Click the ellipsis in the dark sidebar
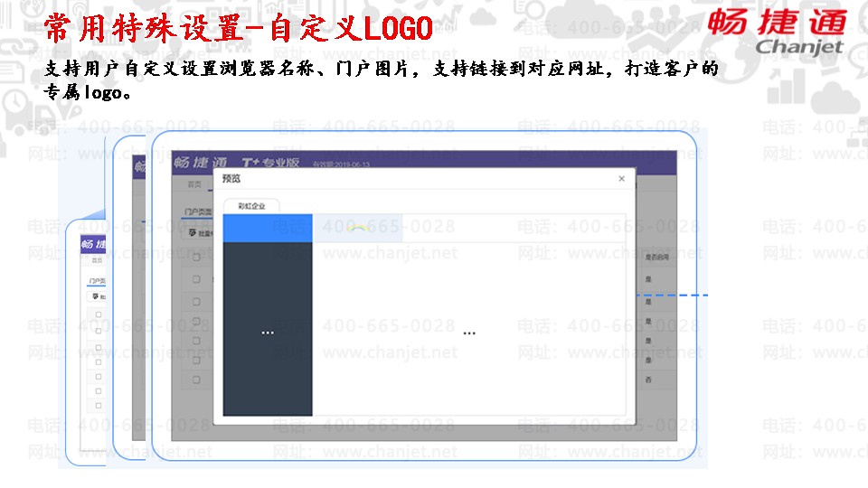868x488 pixels. (268, 333)
